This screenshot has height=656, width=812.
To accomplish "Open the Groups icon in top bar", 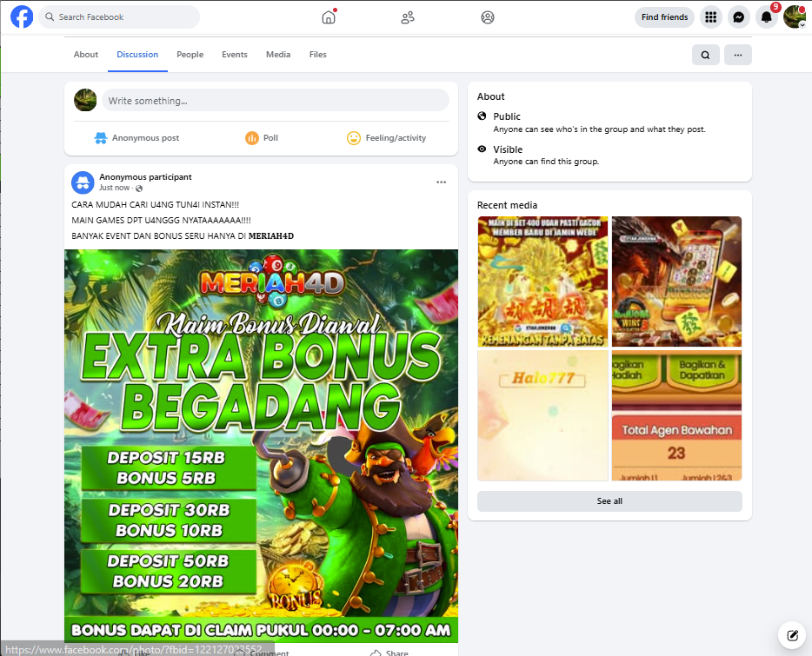I will point(488,17).
